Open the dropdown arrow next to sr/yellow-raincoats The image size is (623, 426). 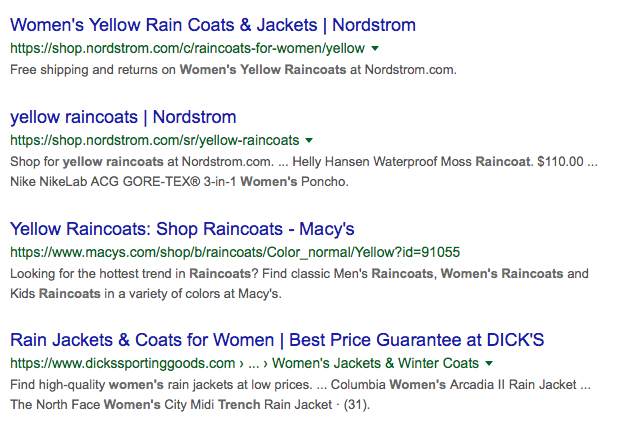[x=309, y=140]
